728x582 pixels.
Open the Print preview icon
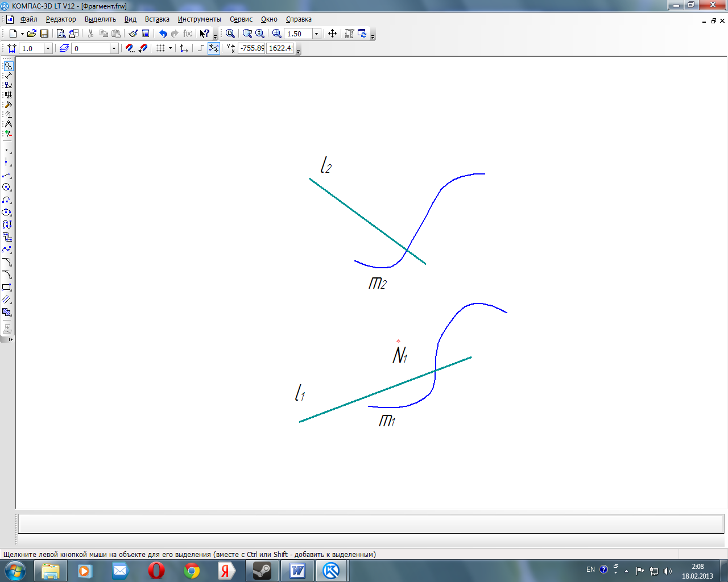click(x=61, y=34)
